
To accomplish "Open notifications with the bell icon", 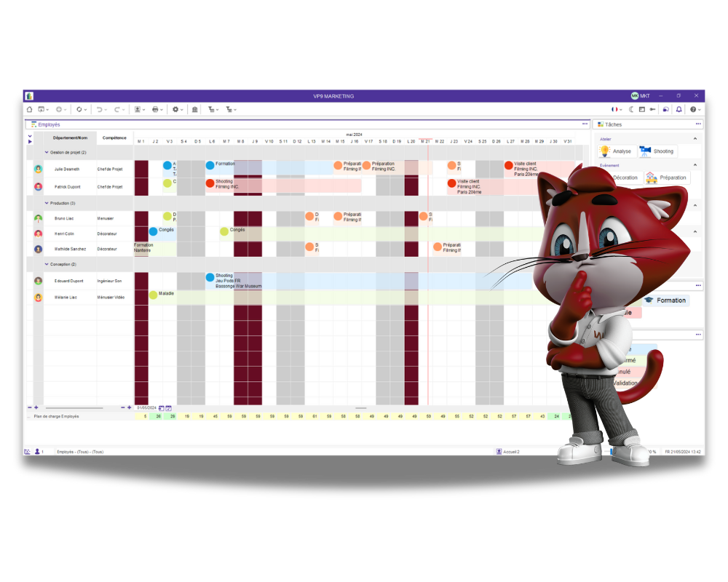I will (x=678, y=110).
